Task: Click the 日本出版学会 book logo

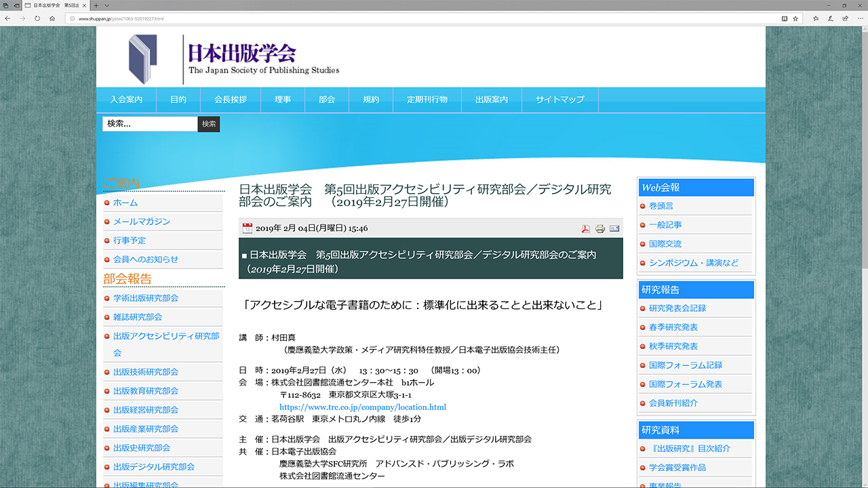Action: pos(143,59)
